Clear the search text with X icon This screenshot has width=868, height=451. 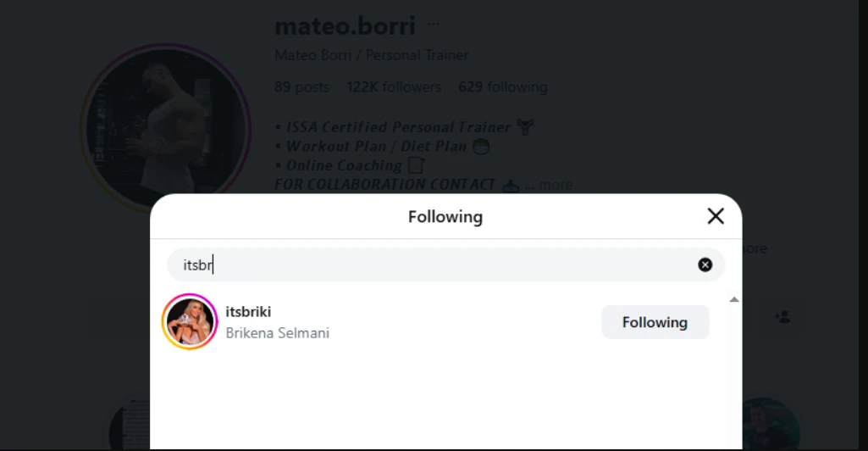[705, 265]
